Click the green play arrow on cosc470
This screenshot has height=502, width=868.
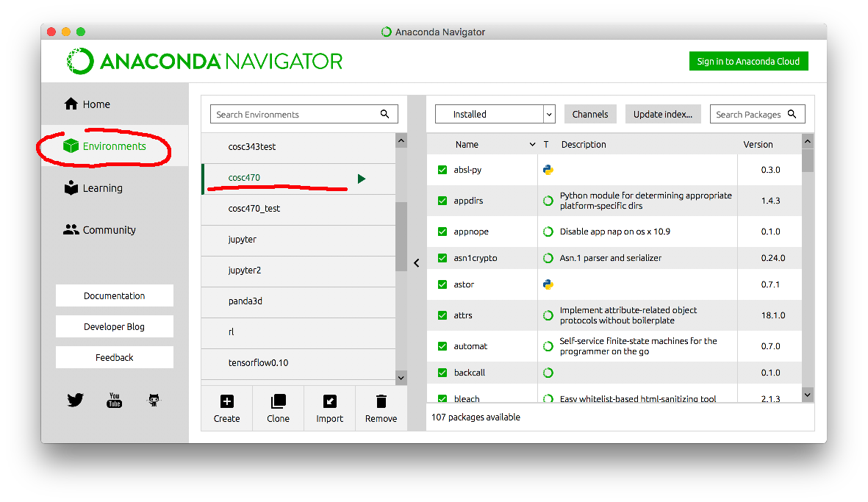click(x=362, y=178)
